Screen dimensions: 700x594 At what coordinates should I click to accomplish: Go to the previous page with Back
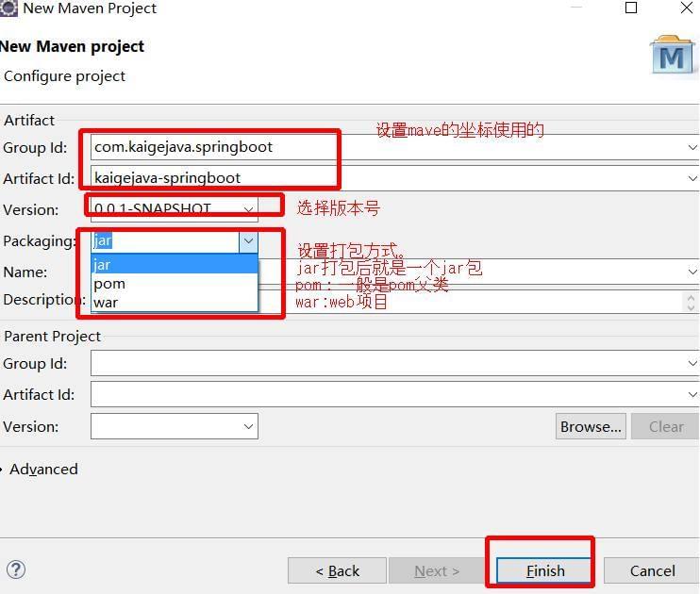tap(337, 570)
